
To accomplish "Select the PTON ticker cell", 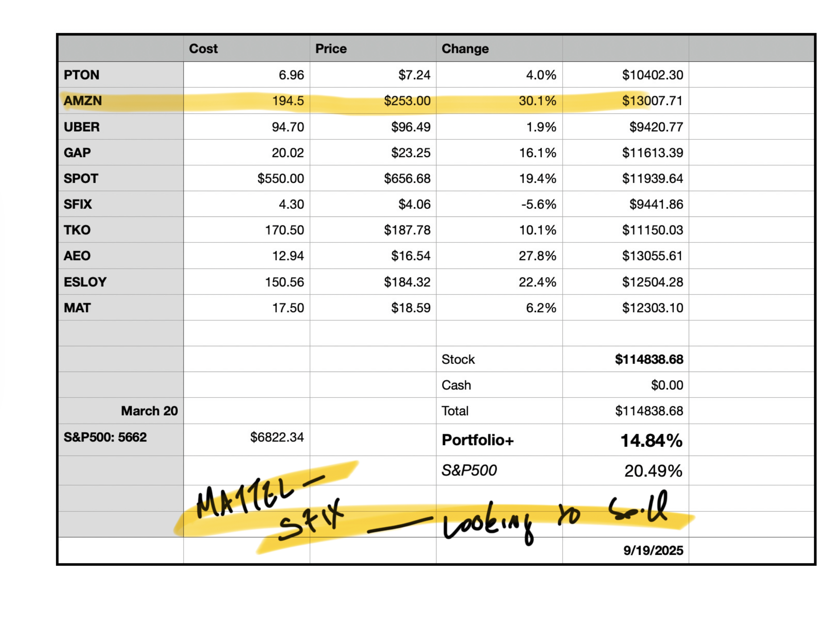I will coord(81,75).
